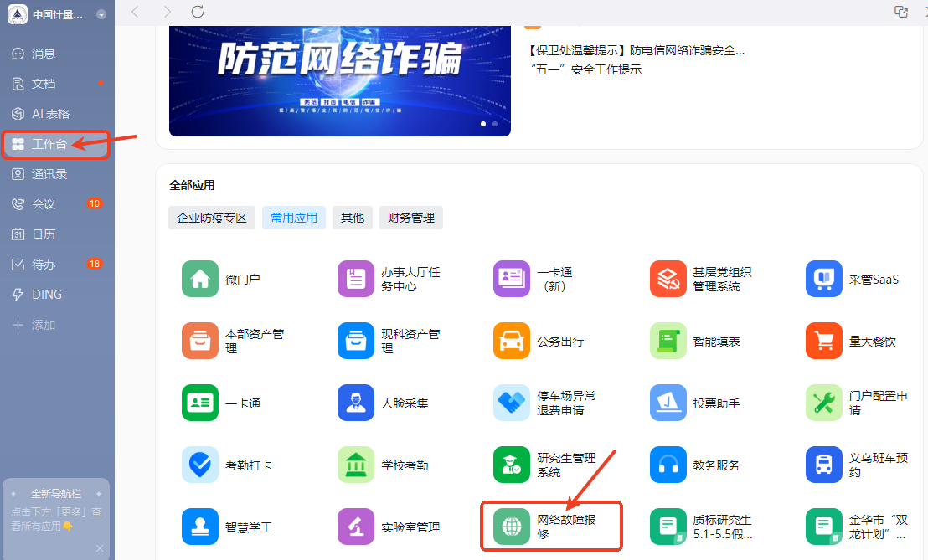Select the 企业防疫专区 category tab
This screenshot has width=928, height=560.
click(212, 218)
